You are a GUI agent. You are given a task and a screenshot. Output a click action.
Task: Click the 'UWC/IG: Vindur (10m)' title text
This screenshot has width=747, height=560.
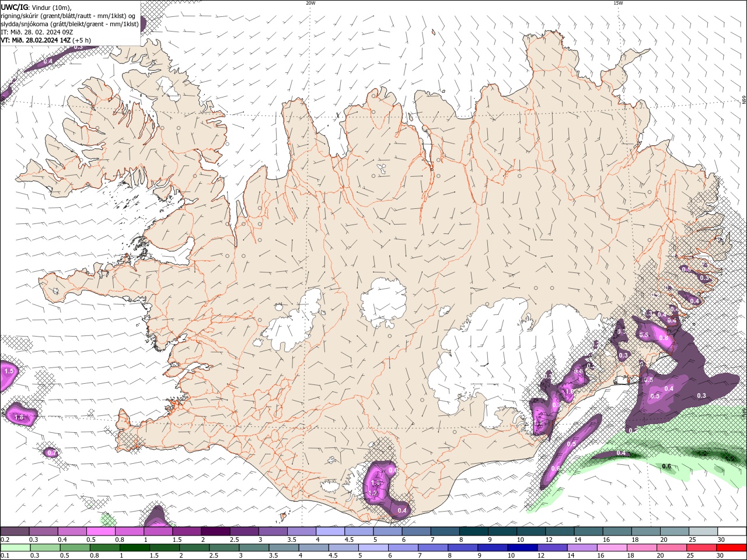coord(36,7)
